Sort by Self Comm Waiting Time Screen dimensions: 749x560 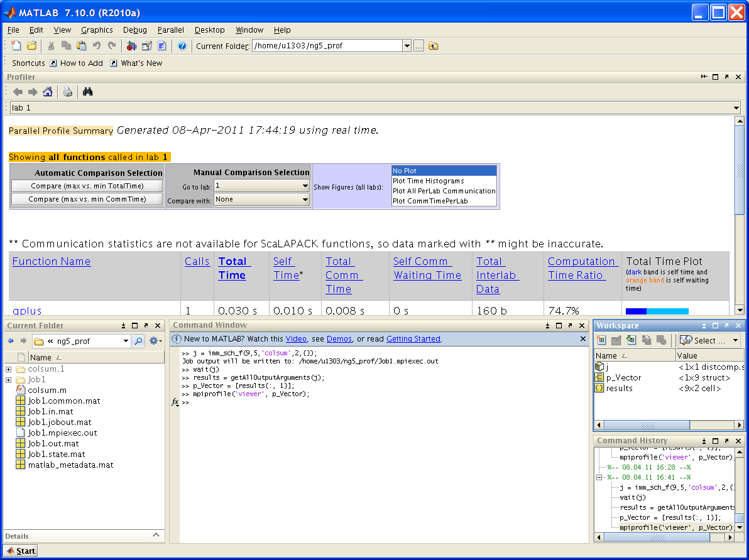click(x=427, y=268)
